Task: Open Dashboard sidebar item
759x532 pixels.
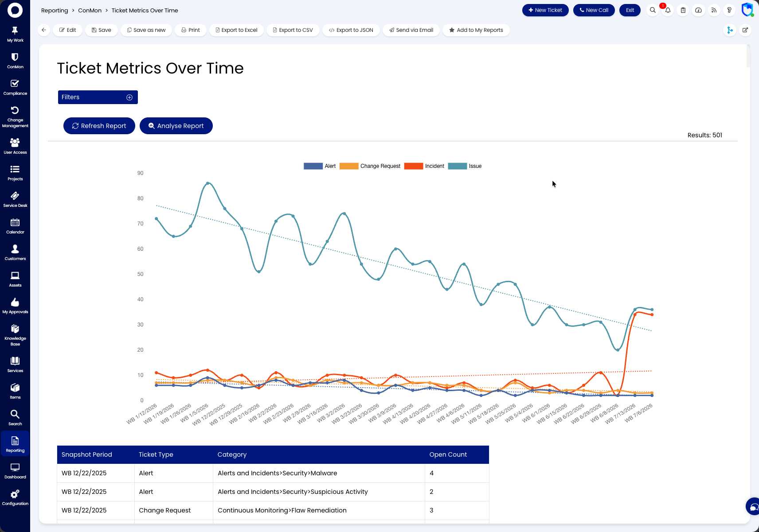Action: 15,471
